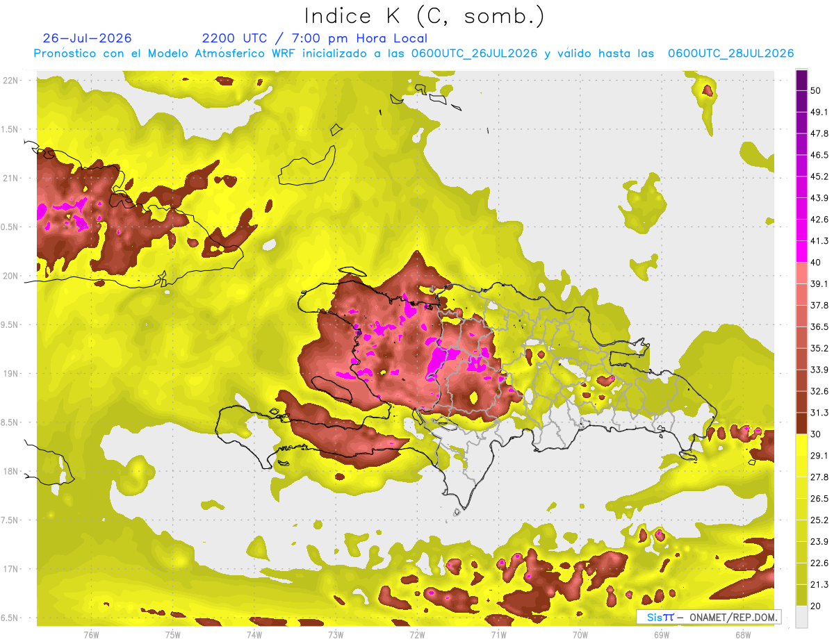The width and height of the screenshot is (834, 644).
Task: Click the "22N" latitude label
Action: (x=11, y=81)
